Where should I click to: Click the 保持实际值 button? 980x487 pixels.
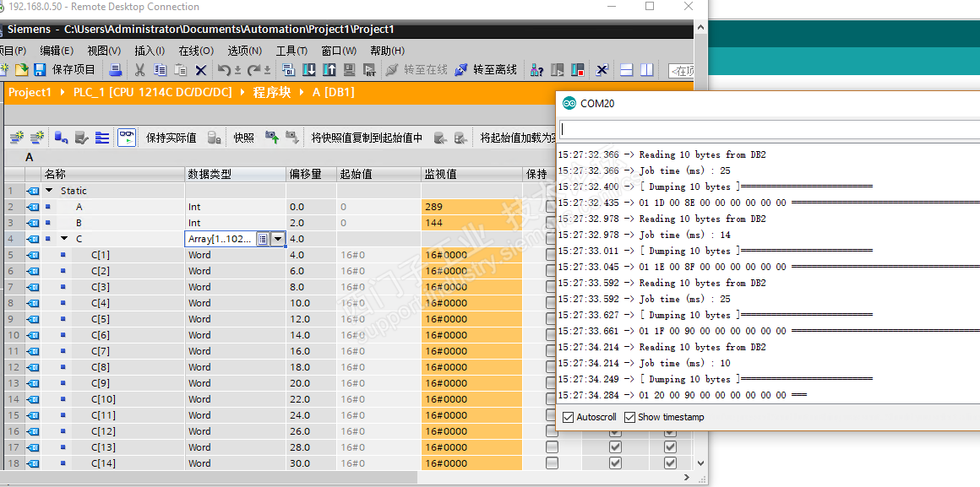[171, 138]
